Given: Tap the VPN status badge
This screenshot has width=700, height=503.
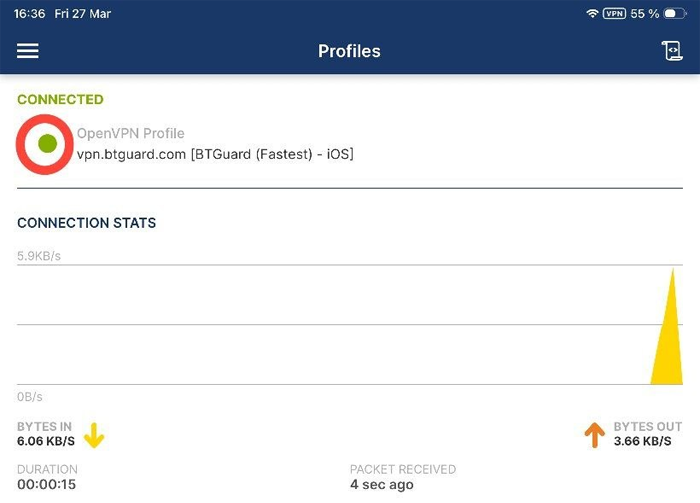Looking at the screenshot, I should (614, 14).
